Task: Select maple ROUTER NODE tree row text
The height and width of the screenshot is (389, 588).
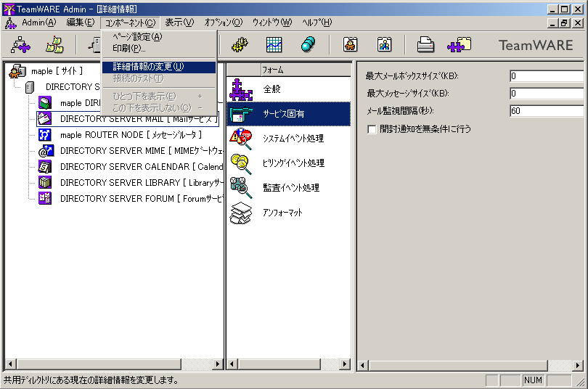Action: coord(131,135)
